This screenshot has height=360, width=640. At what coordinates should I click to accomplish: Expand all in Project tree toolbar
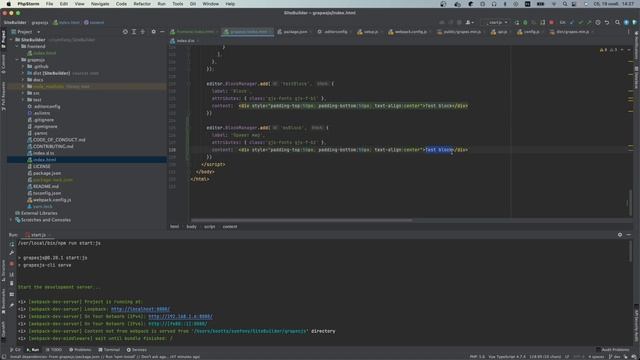(134, 32)
